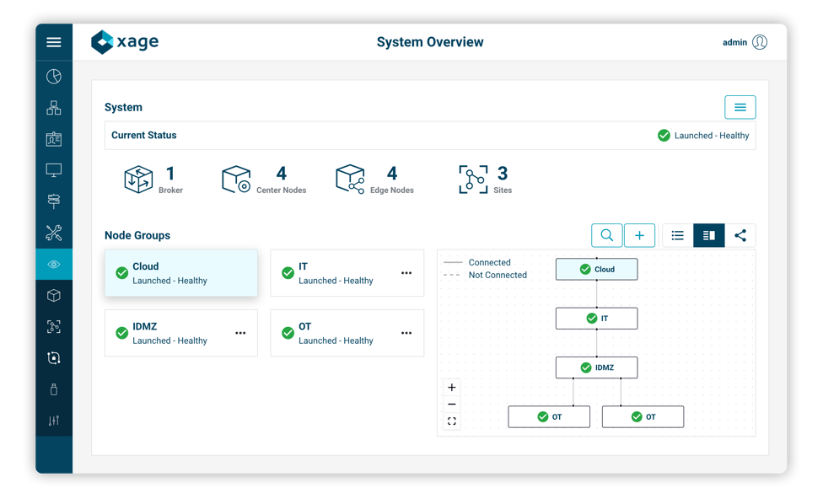Viewport: 823px width, 504px height.
Task: Switch to list view of Node Groups
Action: [677, 235]
